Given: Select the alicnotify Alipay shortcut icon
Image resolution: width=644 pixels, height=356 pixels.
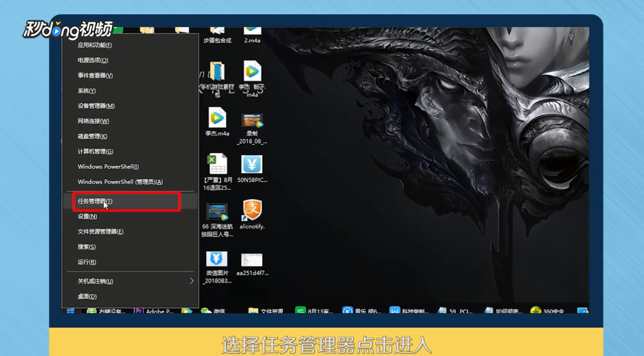Looking at the screenshot, I should click(x=252, y=210).
